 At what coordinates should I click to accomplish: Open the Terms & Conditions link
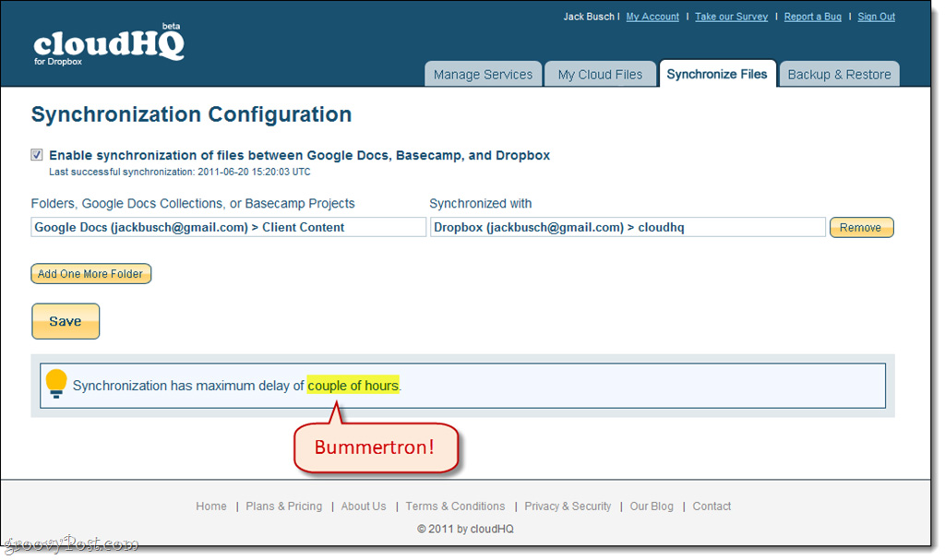pyautogui.click(x=455, y=506)
